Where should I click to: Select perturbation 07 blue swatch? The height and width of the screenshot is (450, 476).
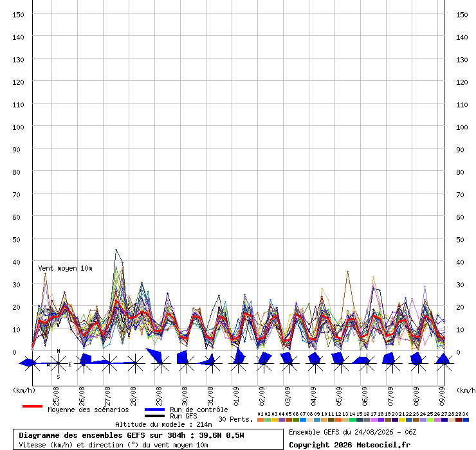tap(303, 420)
